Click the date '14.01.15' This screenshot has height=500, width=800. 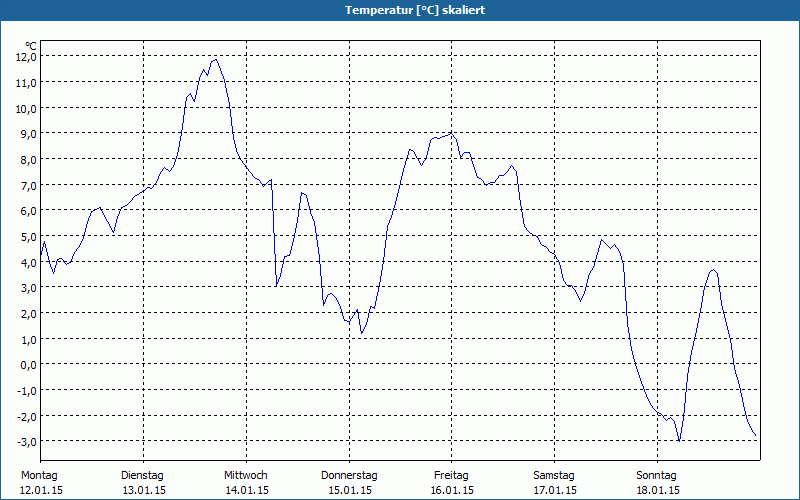247,490
